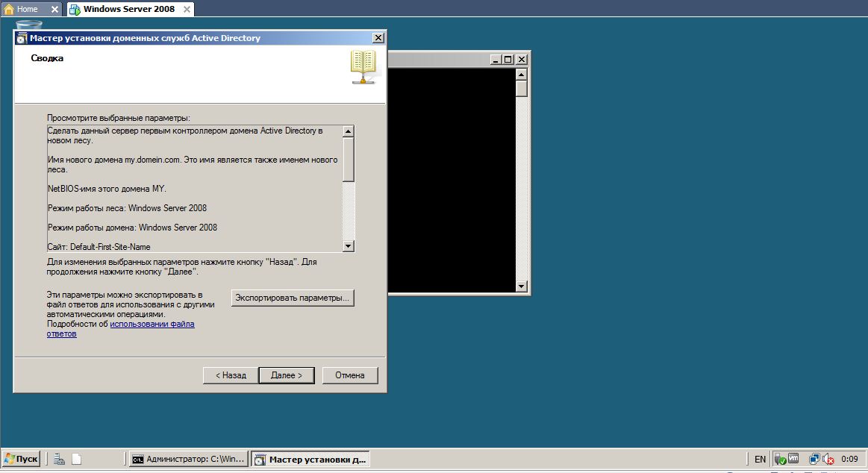Click the 'NetBIOS-имя этого домена MY.' line
This screenshot has height=473, width=868.
coord(107,189)
